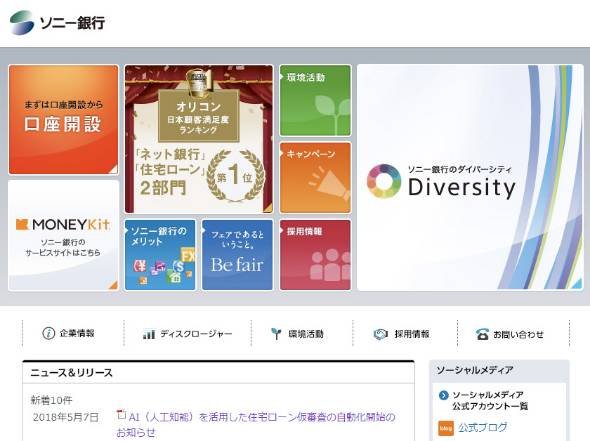Click the ソーシャルメディア panel heading
Image resolution: width=590 pixels, height=441 pixels.
pos(474,370)
